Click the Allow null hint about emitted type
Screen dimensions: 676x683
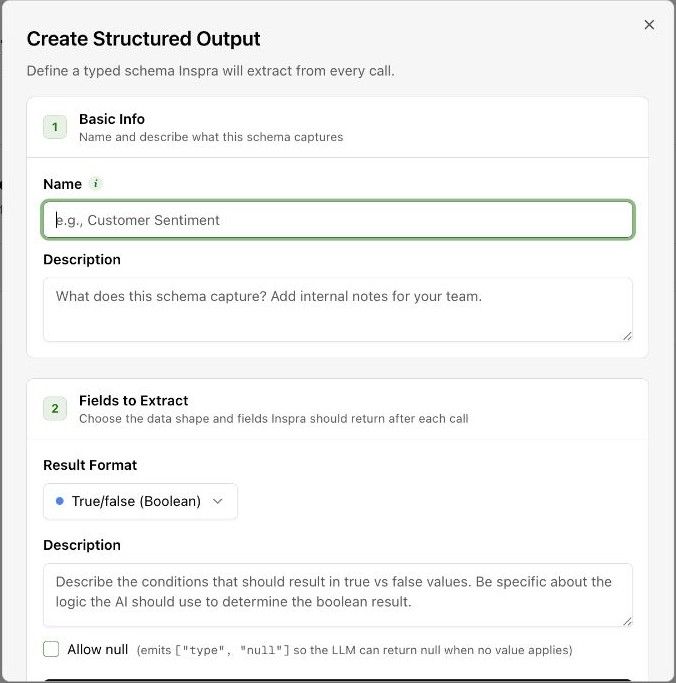coord(355,650)
